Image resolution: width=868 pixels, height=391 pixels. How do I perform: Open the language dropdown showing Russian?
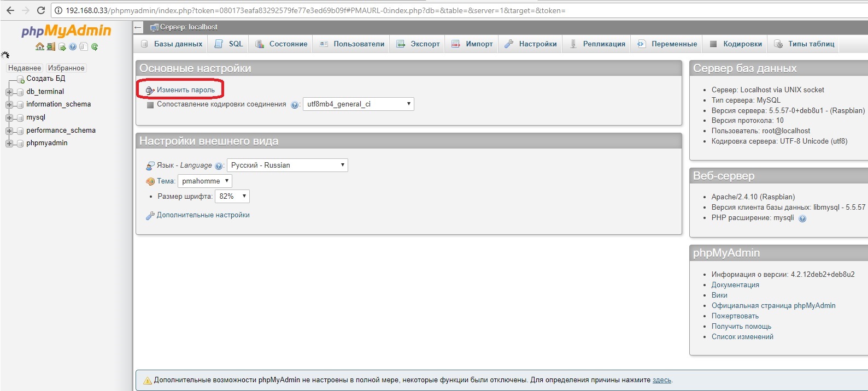point(287,165)
